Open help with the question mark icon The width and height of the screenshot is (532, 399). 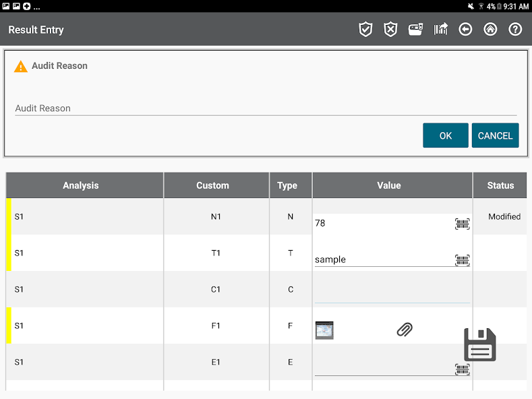coord(515,30)
